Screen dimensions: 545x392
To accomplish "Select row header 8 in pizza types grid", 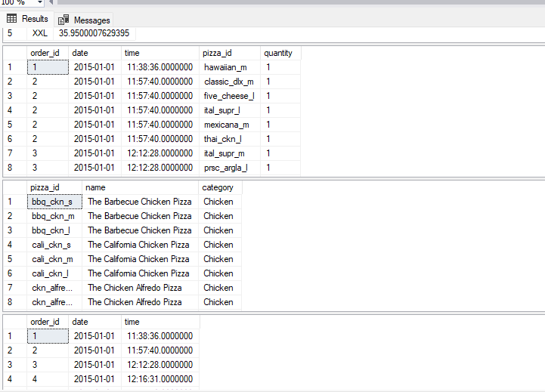I will pos(15,302).
